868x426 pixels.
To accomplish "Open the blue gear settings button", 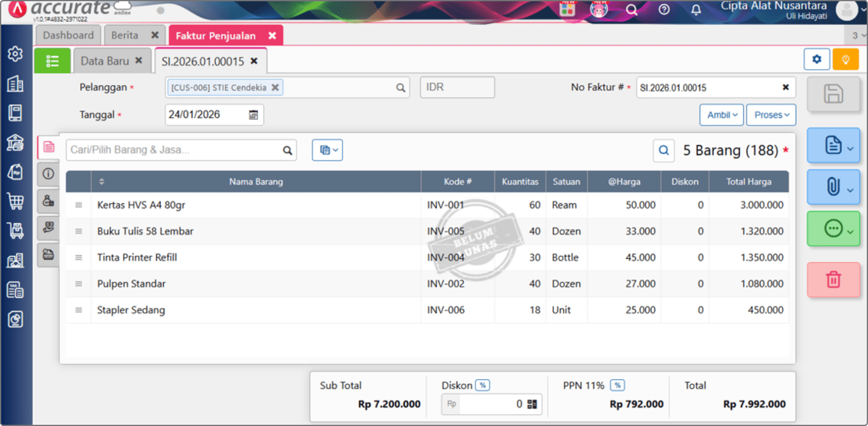I will point(817,59).
